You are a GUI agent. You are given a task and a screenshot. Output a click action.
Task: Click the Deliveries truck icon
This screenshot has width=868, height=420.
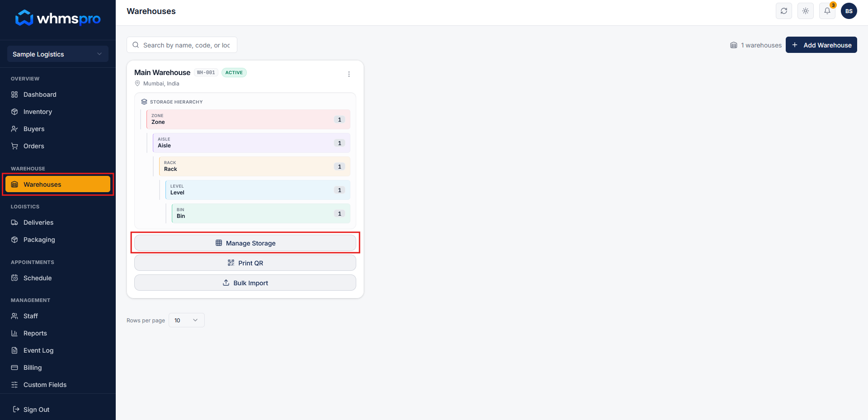(14, 222)
